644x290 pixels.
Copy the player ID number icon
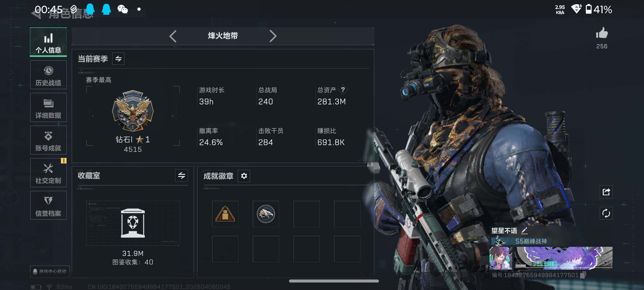coord(583,275)
